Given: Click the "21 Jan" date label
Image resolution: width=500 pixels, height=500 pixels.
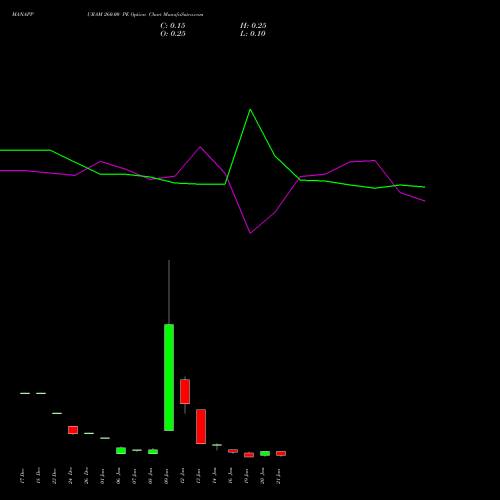Looking at the screenshot, I should [x=278, y=476].
